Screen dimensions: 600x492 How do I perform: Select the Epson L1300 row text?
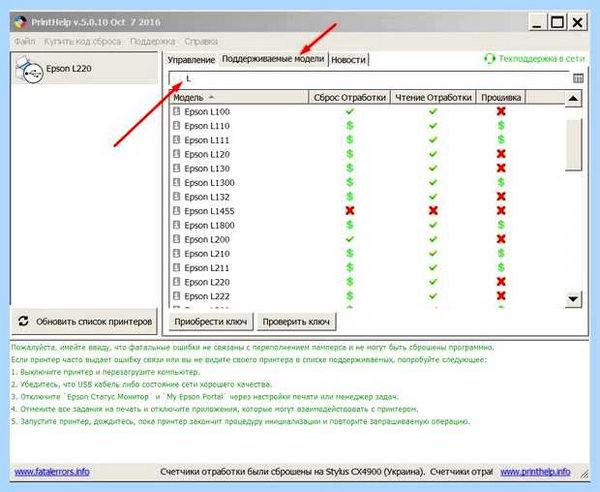(209, 182)
